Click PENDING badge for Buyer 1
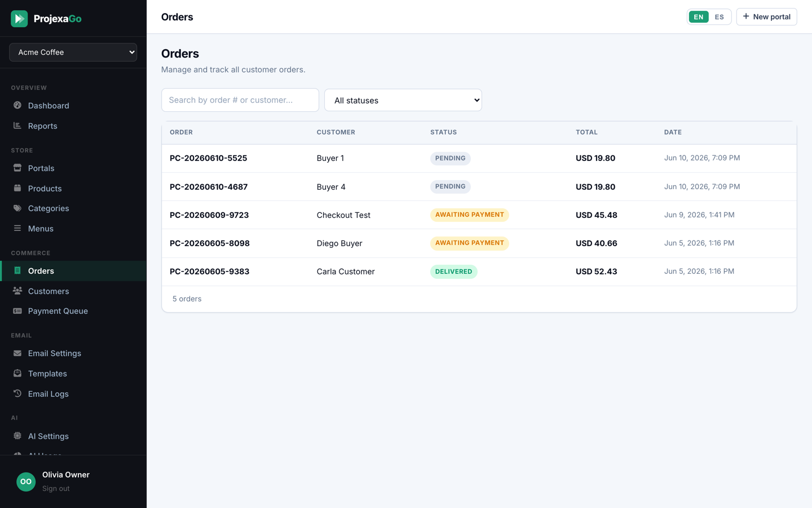This screenshot has width=812, height=508. tap(451, 158)
